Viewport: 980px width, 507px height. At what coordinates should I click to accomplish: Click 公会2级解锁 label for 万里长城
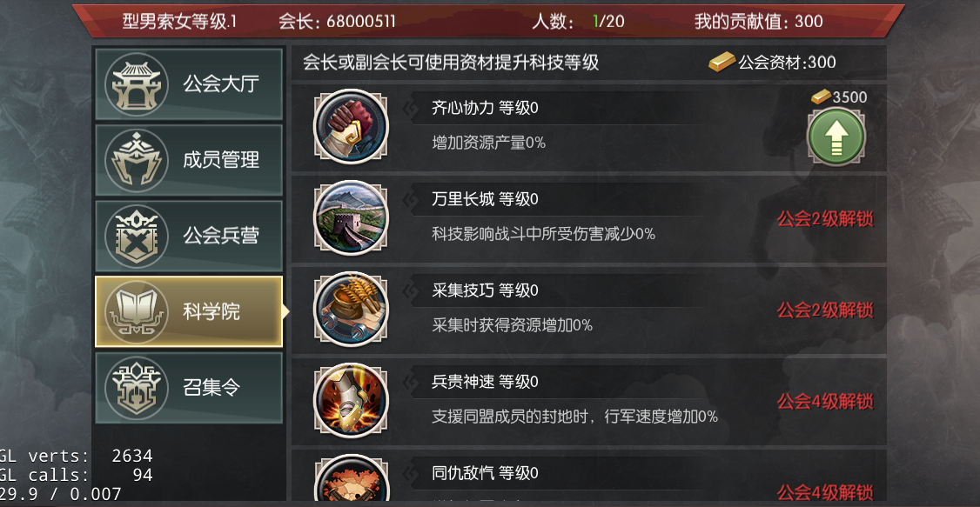click(825, 219)
